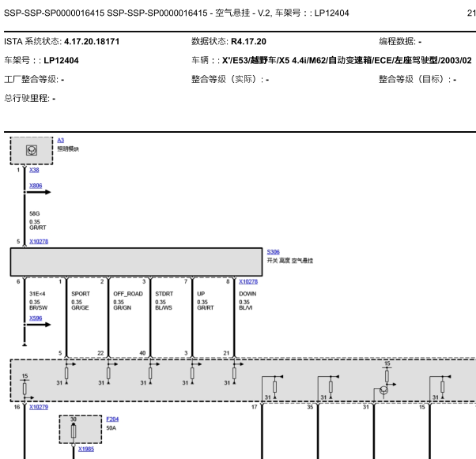Open X10278 link beside pin 8
This screenshot has width=476, height=459.
click(x=248, y=281)
